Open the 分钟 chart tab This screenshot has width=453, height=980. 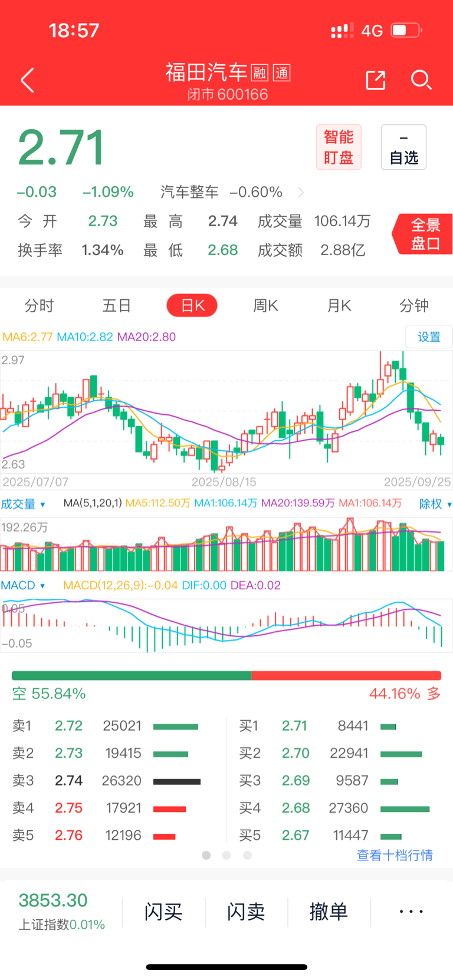pos(414,306)
